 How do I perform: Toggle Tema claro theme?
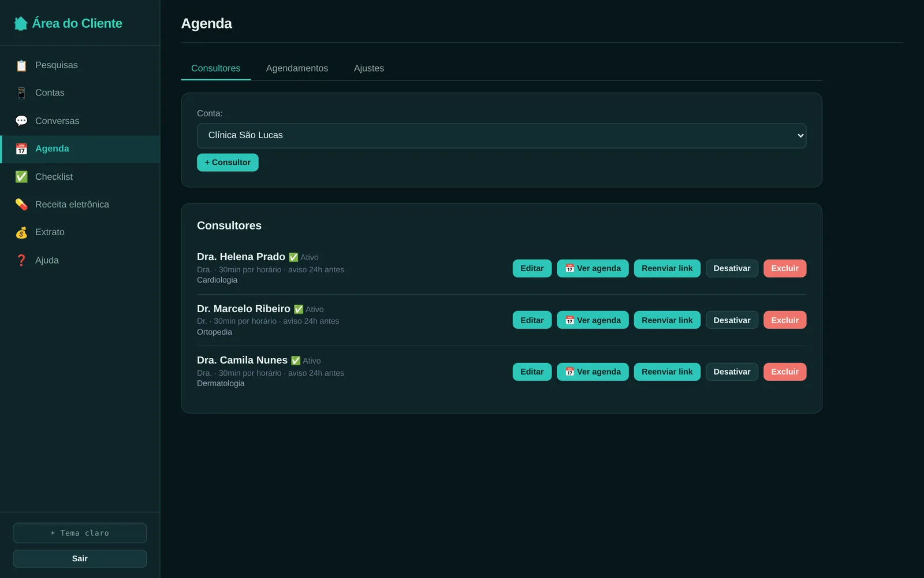80,533
